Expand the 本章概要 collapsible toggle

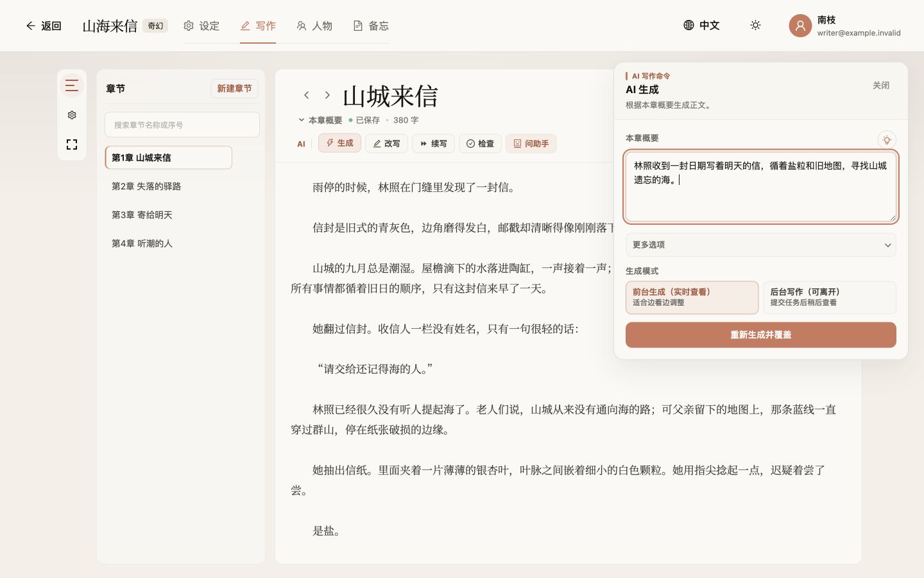pos(320,120)
